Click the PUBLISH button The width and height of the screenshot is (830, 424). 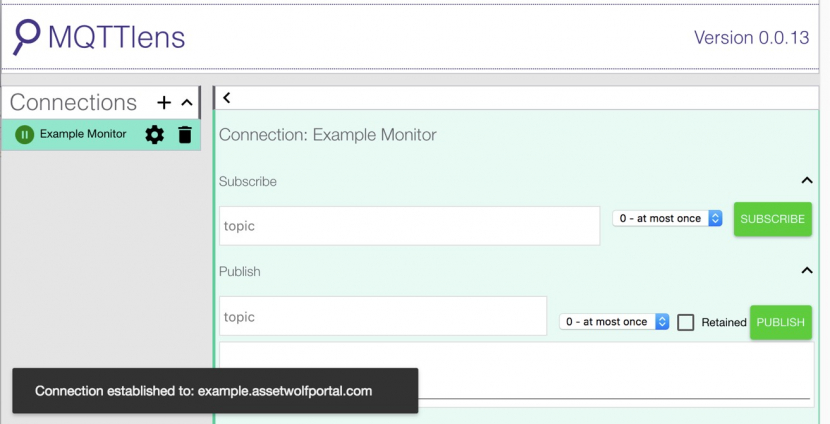pos(780,322)
